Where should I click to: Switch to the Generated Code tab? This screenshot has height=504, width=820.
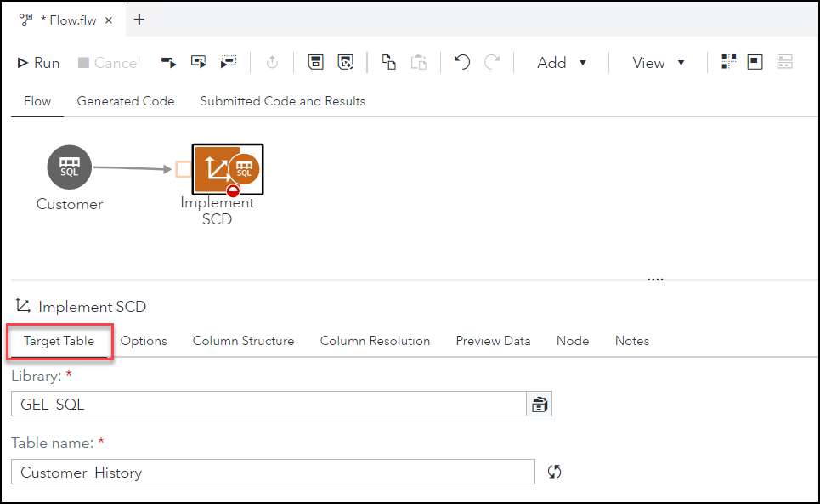(x=126, y=101)
